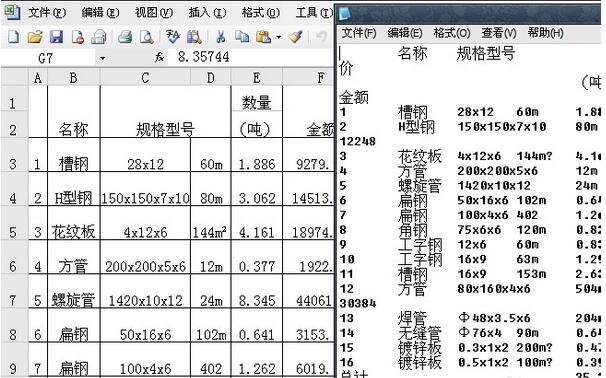The width and height of the screenshot is (606, 378).
Task: Open Excel 编辑(E) menu
Action: 100,13
